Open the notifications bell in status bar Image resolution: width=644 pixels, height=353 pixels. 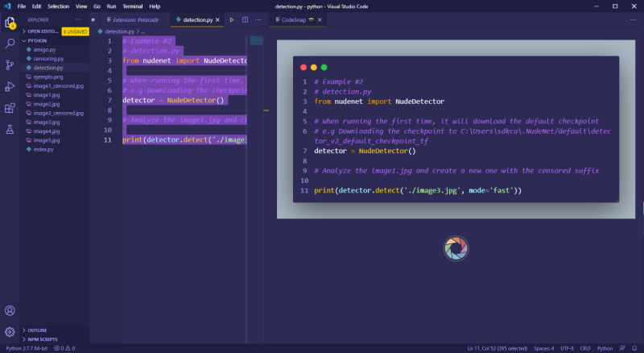(634, 348)
